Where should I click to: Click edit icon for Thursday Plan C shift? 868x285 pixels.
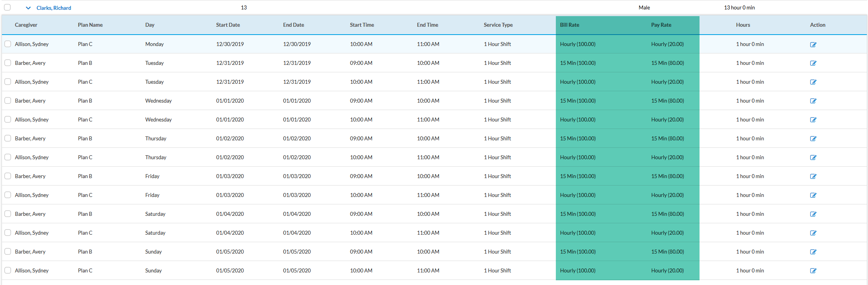[813, 158]
